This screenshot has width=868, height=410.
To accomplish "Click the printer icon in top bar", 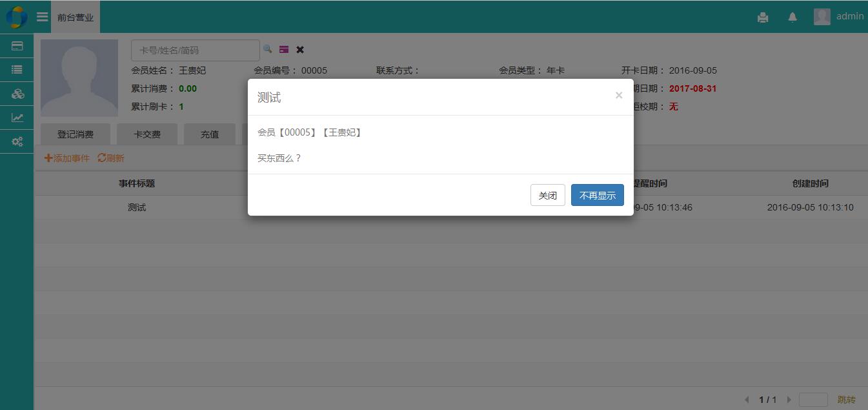I will pos(763,17).
